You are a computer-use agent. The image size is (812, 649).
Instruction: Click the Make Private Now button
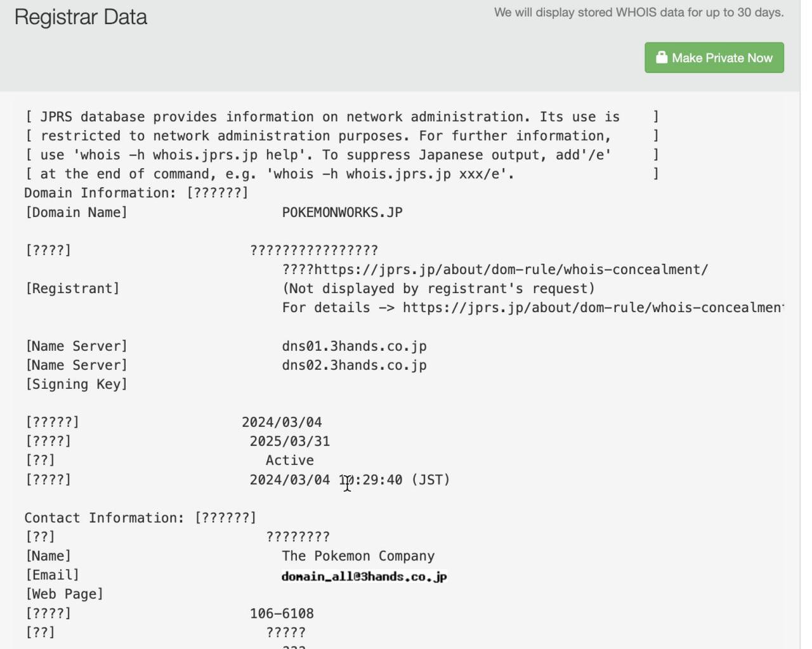coord(714,58)
